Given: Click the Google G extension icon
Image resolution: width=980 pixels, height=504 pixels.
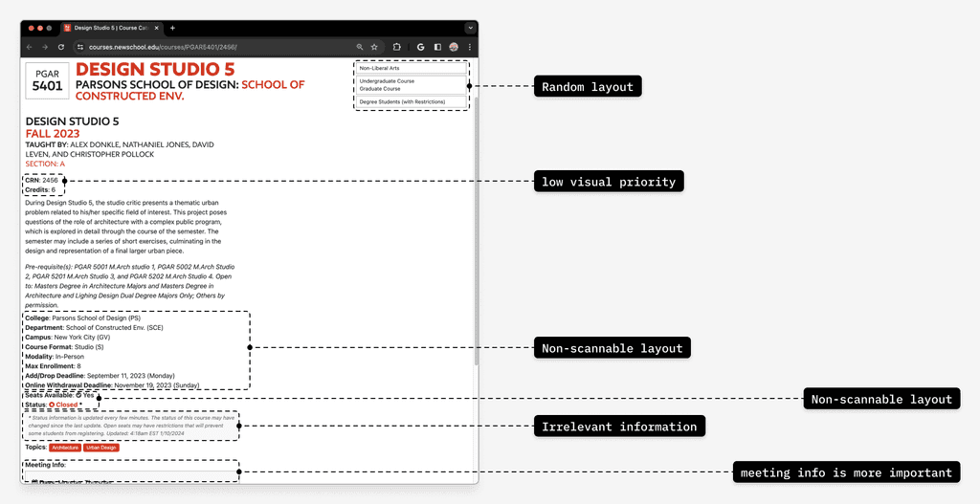Looking at the screenshot, I should (x=421, y=47).
